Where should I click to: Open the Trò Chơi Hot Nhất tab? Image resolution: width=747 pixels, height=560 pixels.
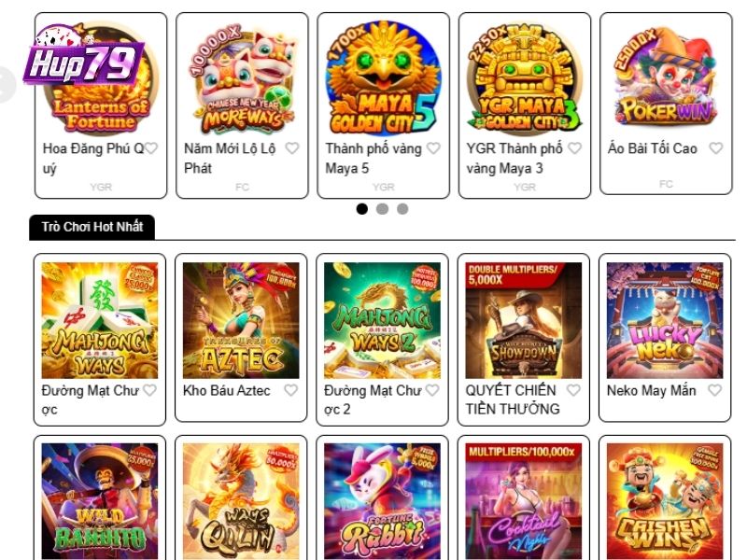[92, 227]
